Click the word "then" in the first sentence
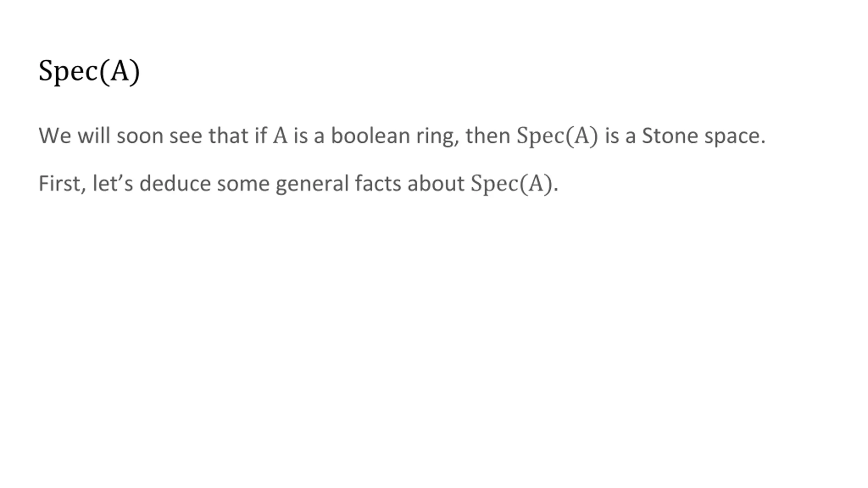 point(488,136)
